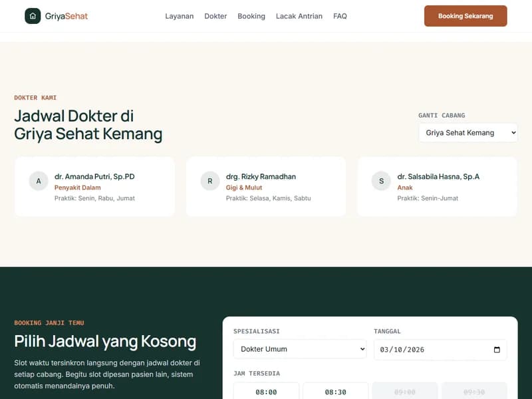Image resolution: width=532 pixels, height=399 pixels.
Task: Select drg. Rizky Ramadhan name
Action: tap(261, 176)
